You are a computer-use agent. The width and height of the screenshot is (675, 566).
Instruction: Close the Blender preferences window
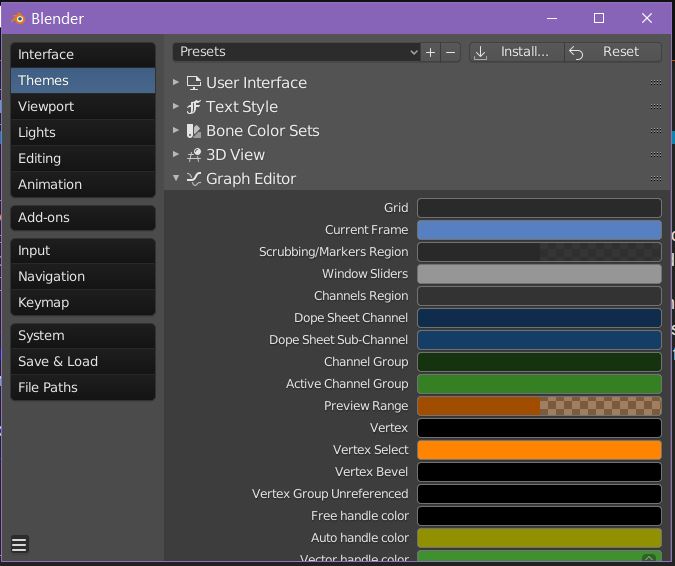point(647,19)
